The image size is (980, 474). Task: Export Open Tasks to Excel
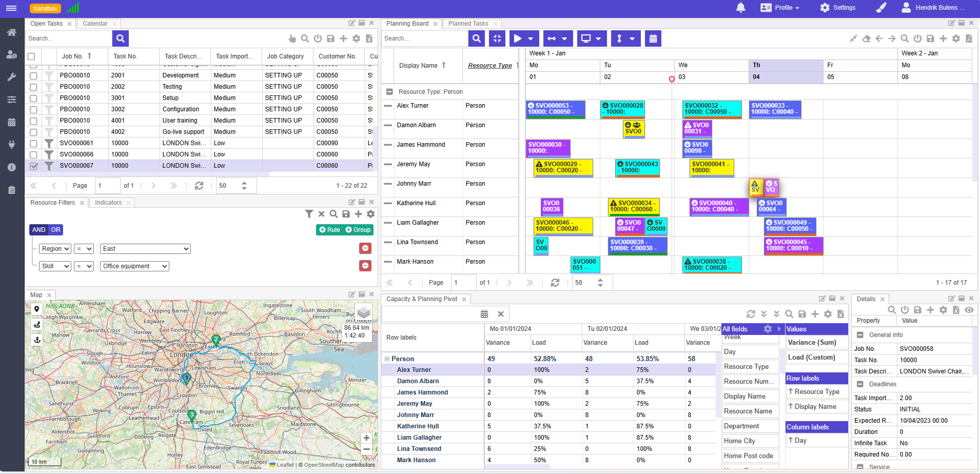(x=369, y=38)
